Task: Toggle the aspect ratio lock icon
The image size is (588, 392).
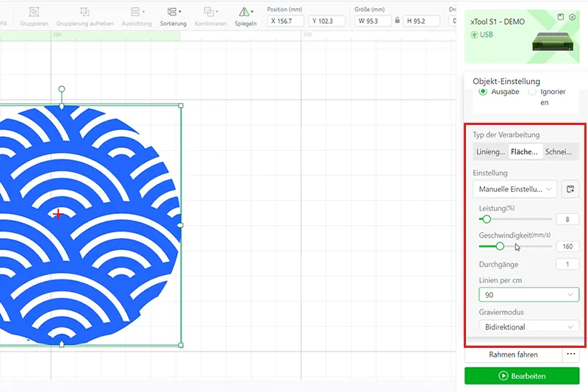Action: pos(397,21)
